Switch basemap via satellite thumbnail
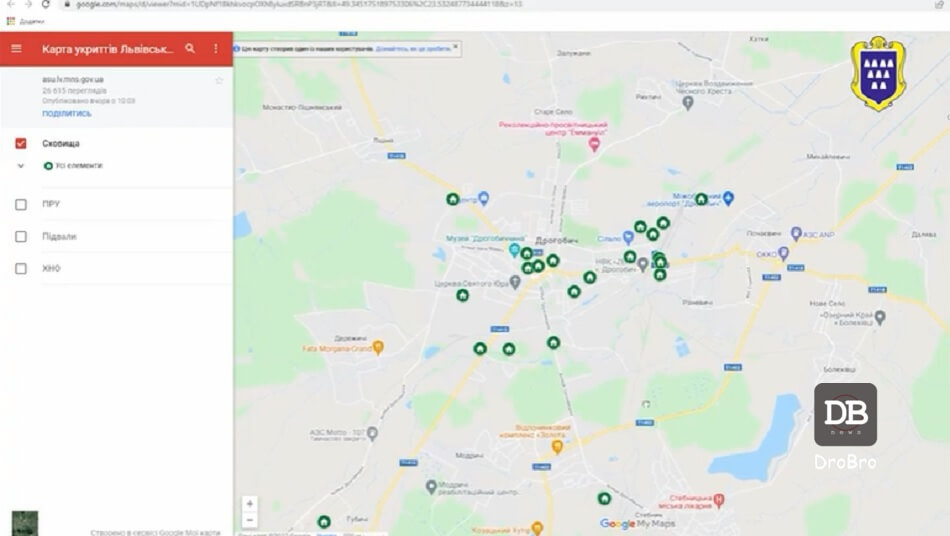The width and height of the screenshot is (950, 536). [x=24, y=523]
